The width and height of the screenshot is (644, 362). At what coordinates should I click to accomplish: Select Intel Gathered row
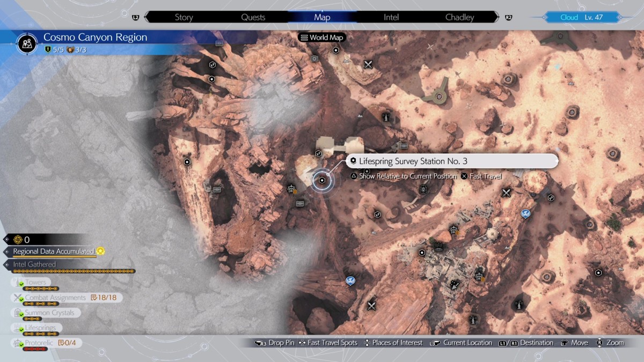[x=69, y=267]
